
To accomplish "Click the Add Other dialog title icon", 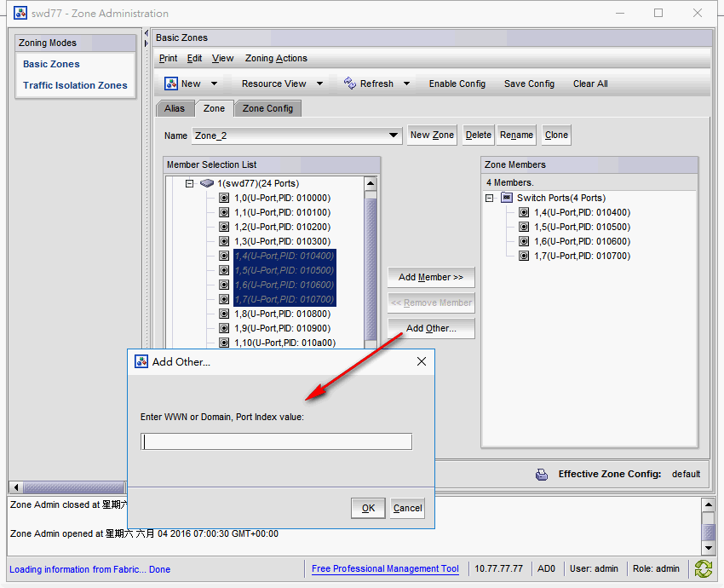I will pyautogui.click(x=141, y=361).
